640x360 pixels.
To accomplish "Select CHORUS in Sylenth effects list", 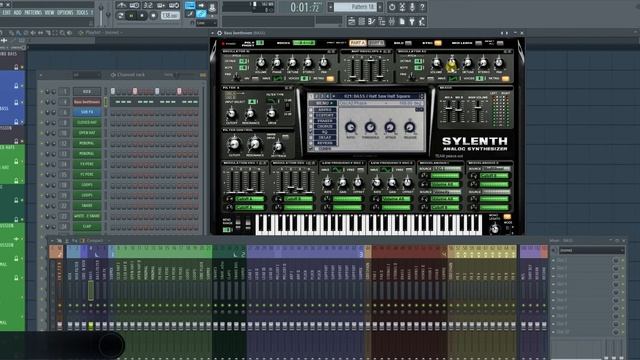I will tap(324, 127).
